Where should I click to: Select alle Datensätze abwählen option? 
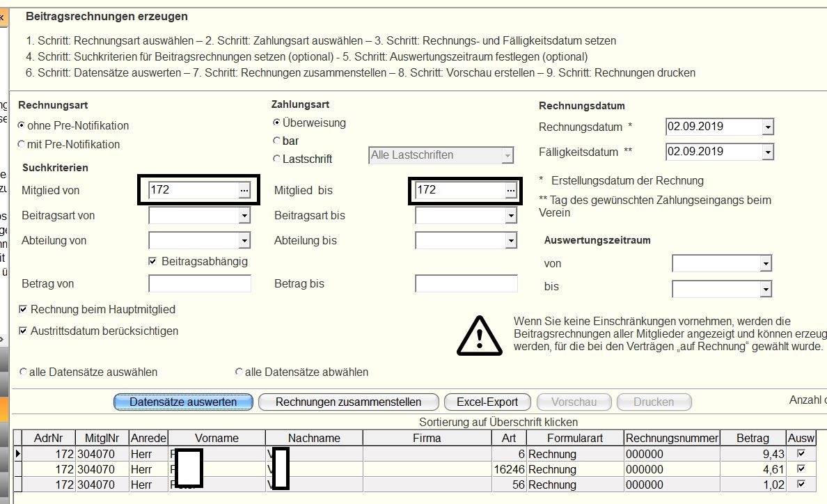(239, 372)
